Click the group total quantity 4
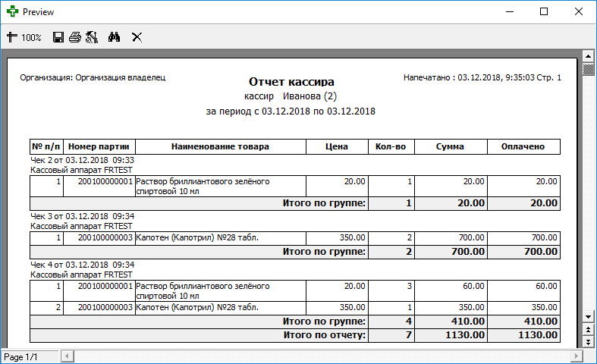 point(409,322)
